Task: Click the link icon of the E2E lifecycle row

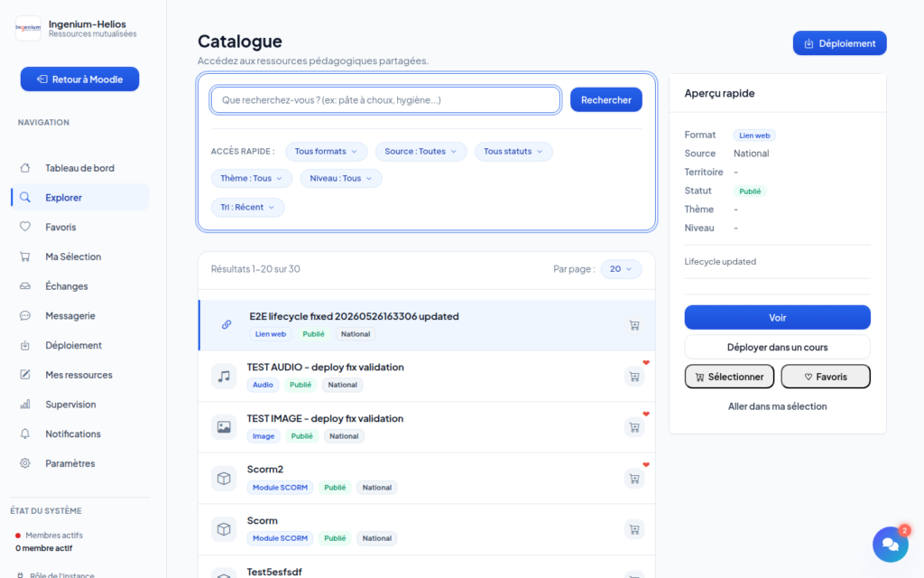Action: [226, 325]
